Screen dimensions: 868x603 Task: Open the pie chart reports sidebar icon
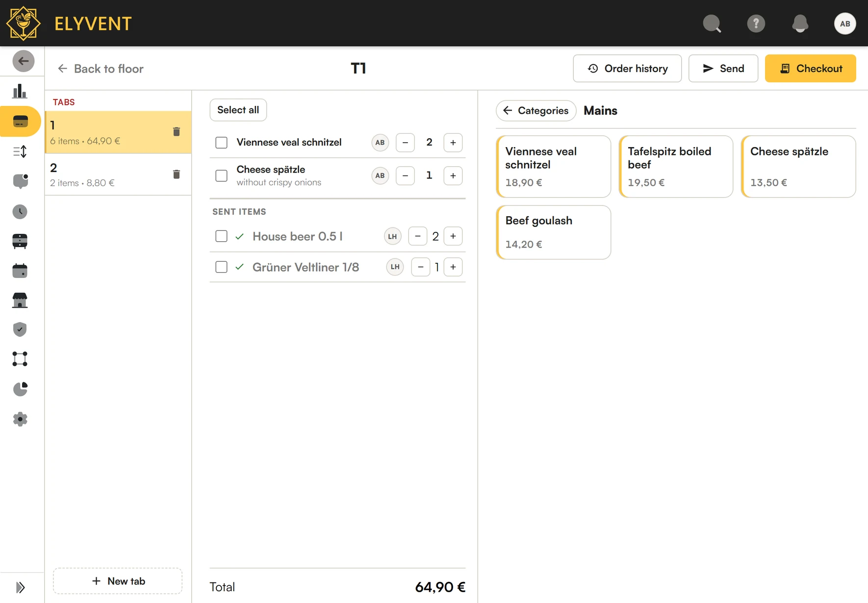20,389
